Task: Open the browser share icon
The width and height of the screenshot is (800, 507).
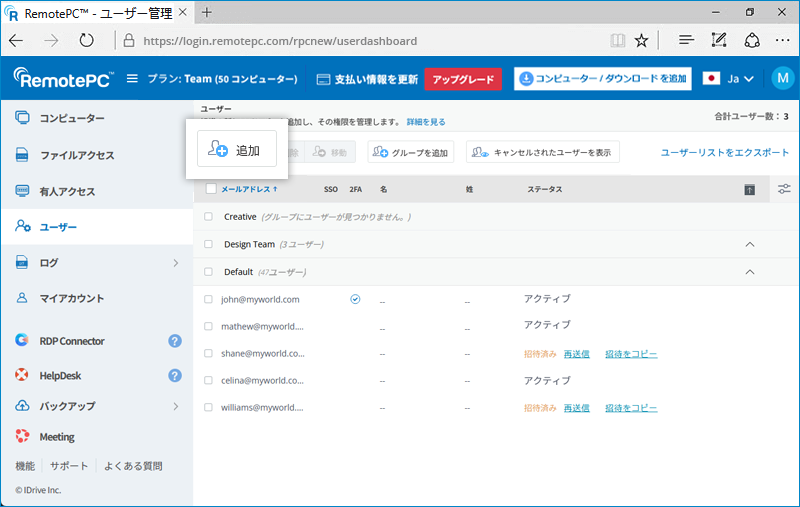Action: pyautogui.click(x=752, y=40)
